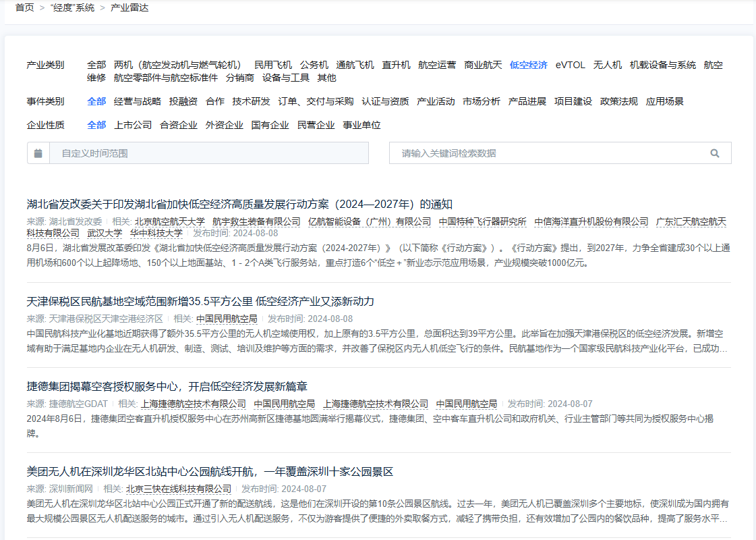The width and height of the screenshot is (756, 540).
Task: Open related entity 亿航智能设备（广州）有限公司
Action: tap(370, 221)
